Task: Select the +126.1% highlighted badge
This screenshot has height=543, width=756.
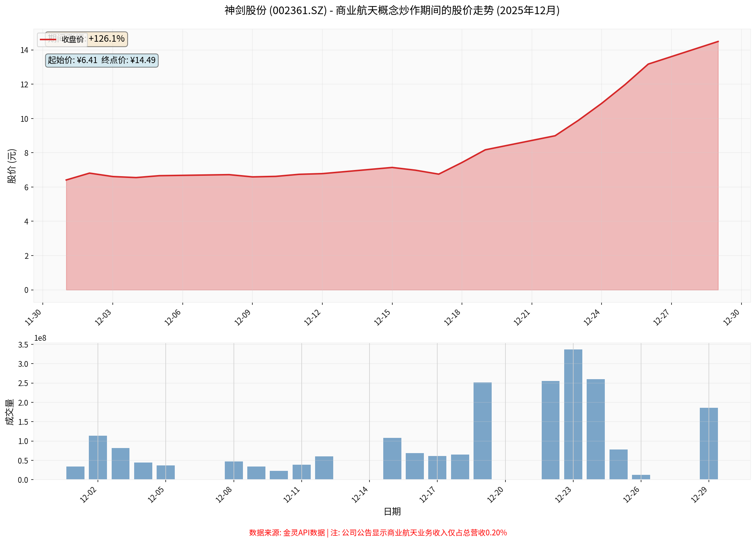Action: (106, 39)
